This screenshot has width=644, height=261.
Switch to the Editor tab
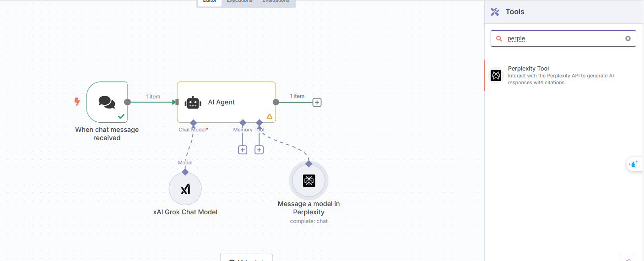tap(210, 2)
